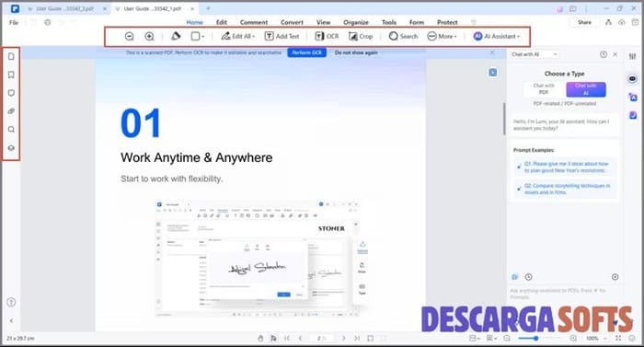The width and height of the screenshot is (644, 347).
Task: Open the AI Assistant dropdown
Action: click(496, 36)
